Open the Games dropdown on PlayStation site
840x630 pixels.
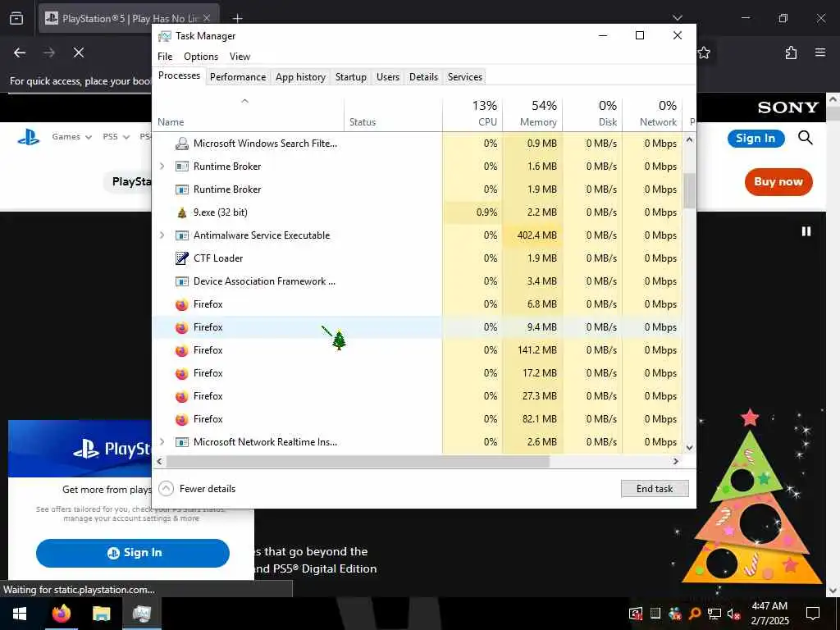(x=72, y=137)
